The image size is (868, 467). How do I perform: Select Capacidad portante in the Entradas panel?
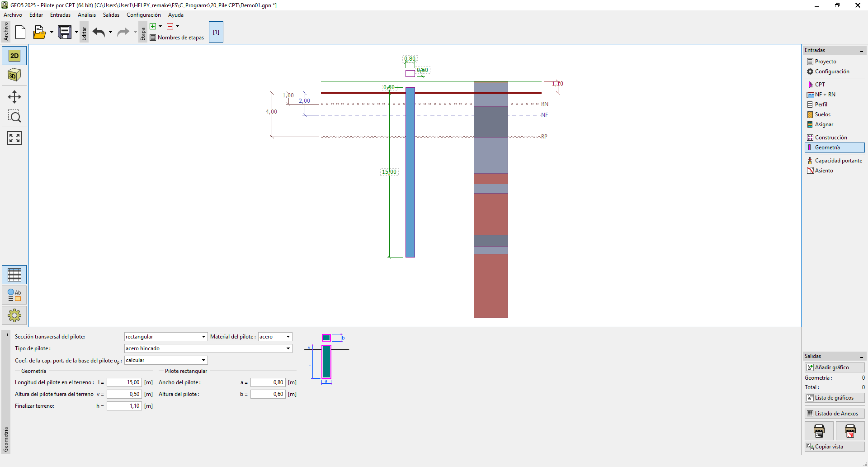[838, 161]
